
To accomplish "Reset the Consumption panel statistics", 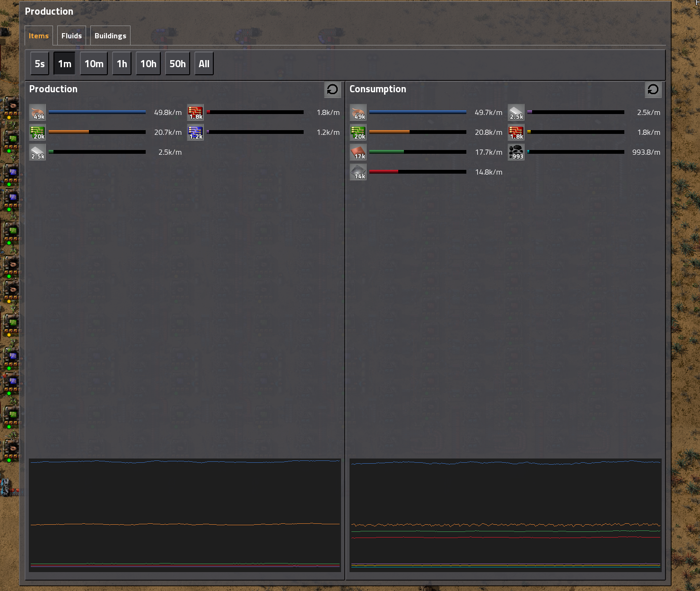I will pyautogui.click(x=653, y=89).
